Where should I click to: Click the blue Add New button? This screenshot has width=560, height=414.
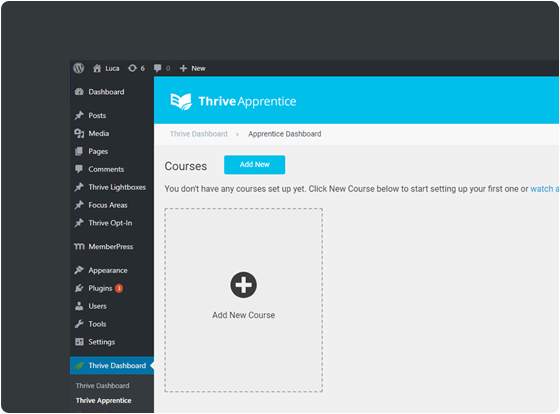pyautogui.click(x=254, y=165)
